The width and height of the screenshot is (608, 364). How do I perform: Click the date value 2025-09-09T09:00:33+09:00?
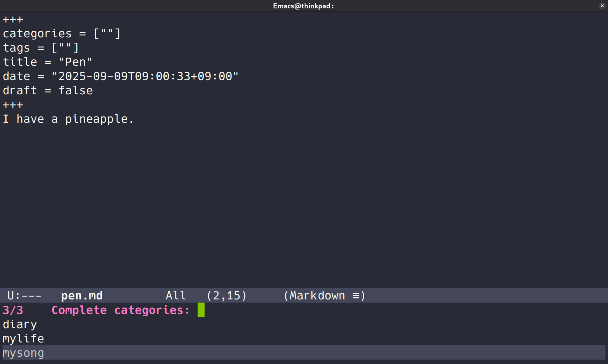click(145, 76)
